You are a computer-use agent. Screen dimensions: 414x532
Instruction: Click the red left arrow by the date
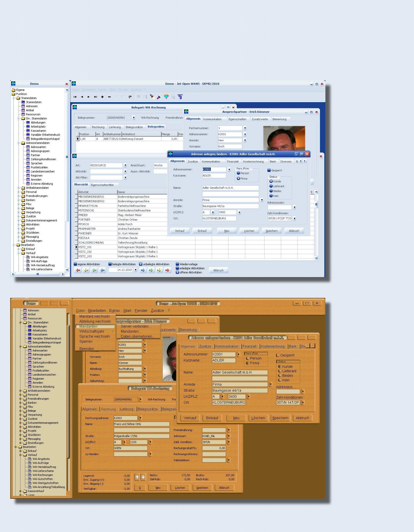point(78,270)
